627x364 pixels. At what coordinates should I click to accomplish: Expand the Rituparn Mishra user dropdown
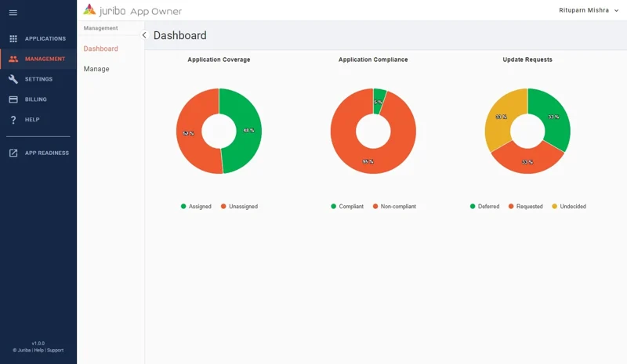pyautogui.click(x=589, y=10)
